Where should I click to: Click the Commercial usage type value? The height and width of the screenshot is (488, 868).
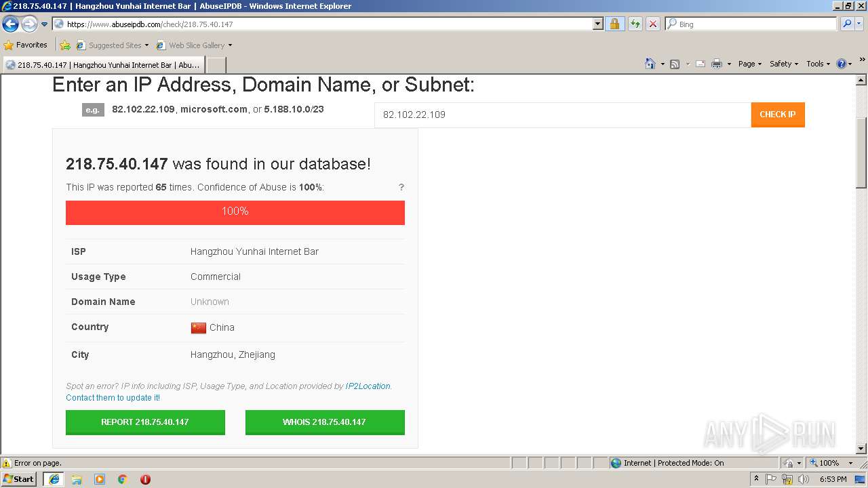click(216, 277)
